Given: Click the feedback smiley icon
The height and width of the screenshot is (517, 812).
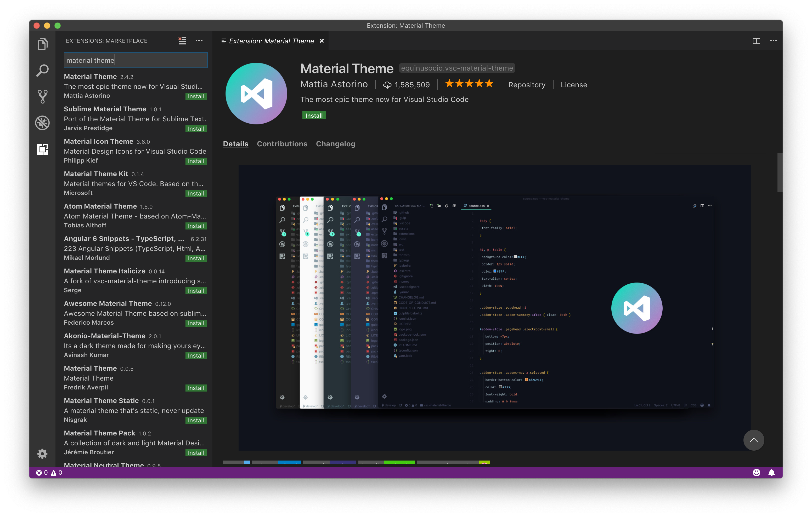Looking at the screenshot, I should 756,473.
